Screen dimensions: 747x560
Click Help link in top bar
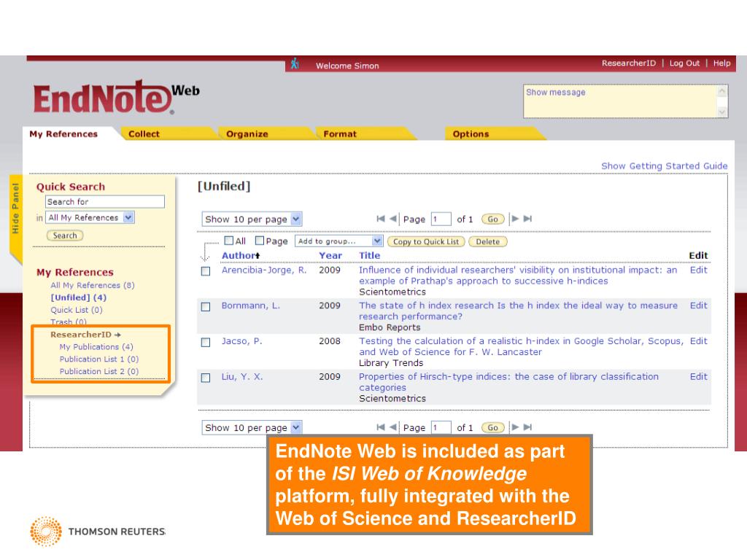pyautogui.click(x=721, y=63)
